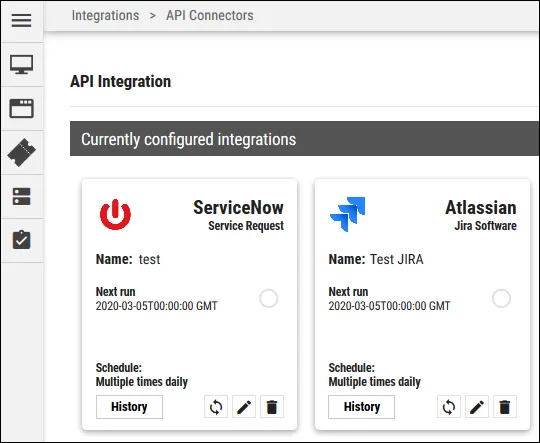Edit the Test JIRA integration
The height and width of the screenshot is (443, 540).
(477, 407)
